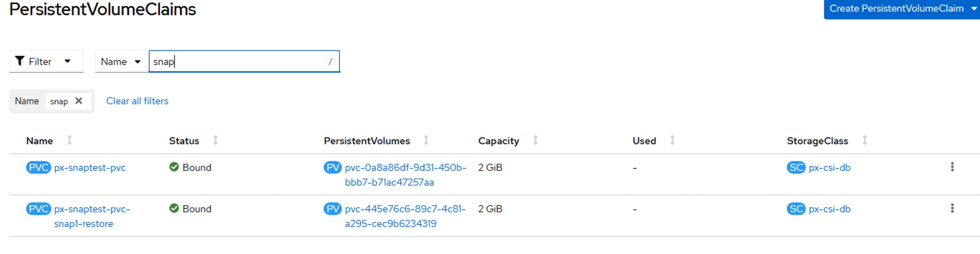Viewport: 980px width, 254px height.
Task: Sort table by Capacity column
Action: click(535, 141)
